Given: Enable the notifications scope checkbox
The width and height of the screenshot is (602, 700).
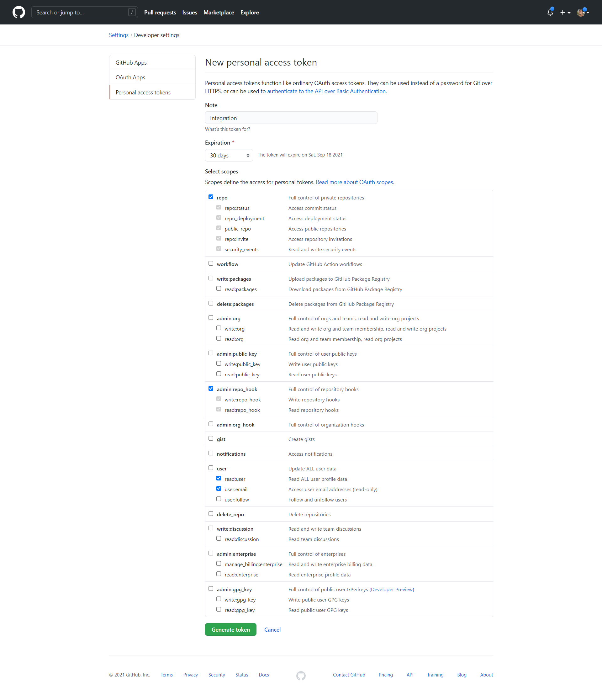Looking at the screenshot, I should pos(211,453).
